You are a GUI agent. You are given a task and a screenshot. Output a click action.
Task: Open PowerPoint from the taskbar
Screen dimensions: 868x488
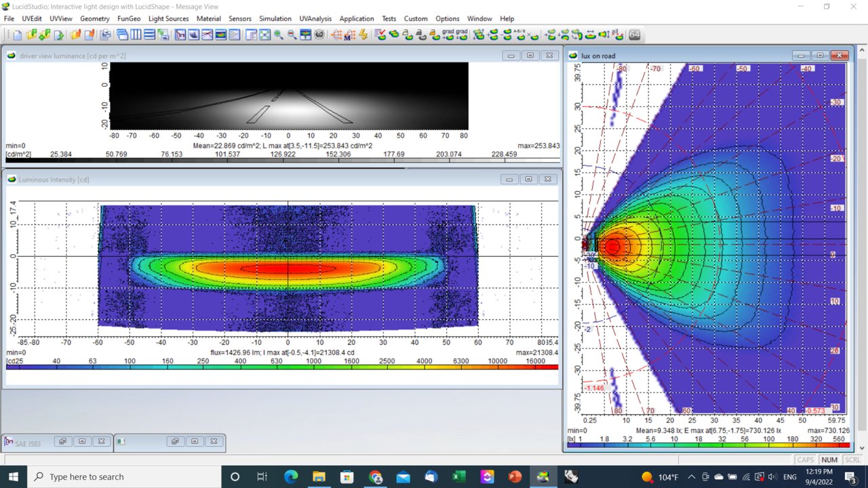click(x=515, y=476)
